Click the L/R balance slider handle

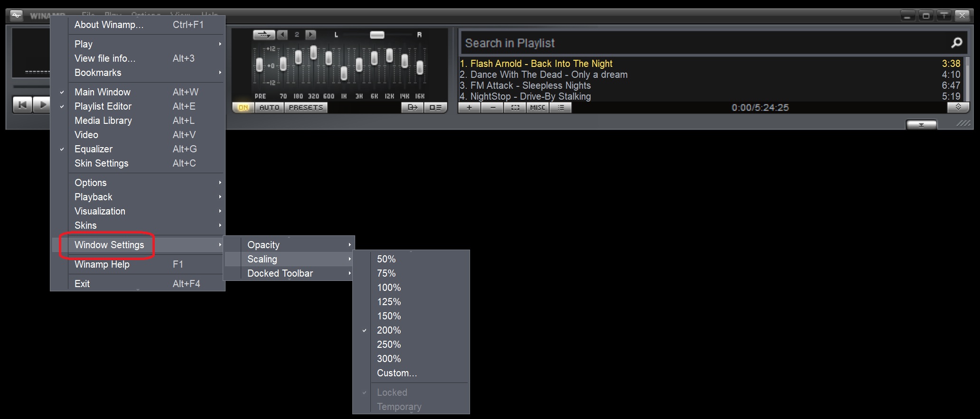point(377,35)
